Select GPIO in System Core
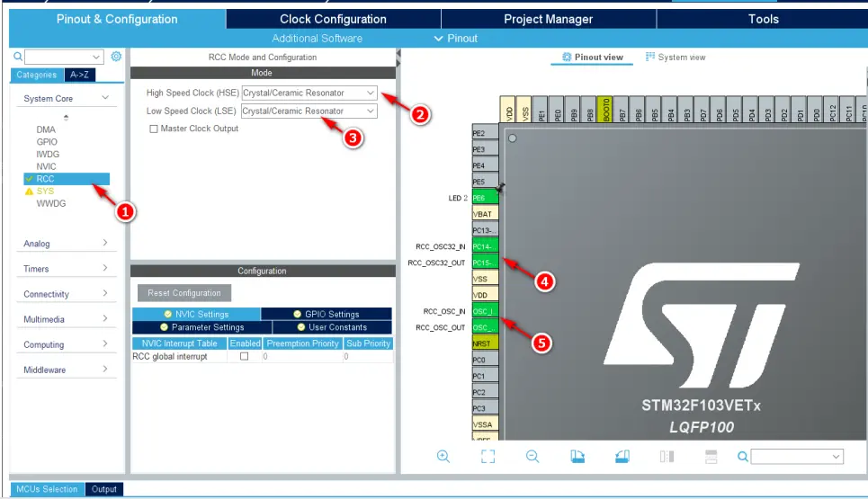The width and height of the screenshot is (868, 499). (x=47, y=142)
